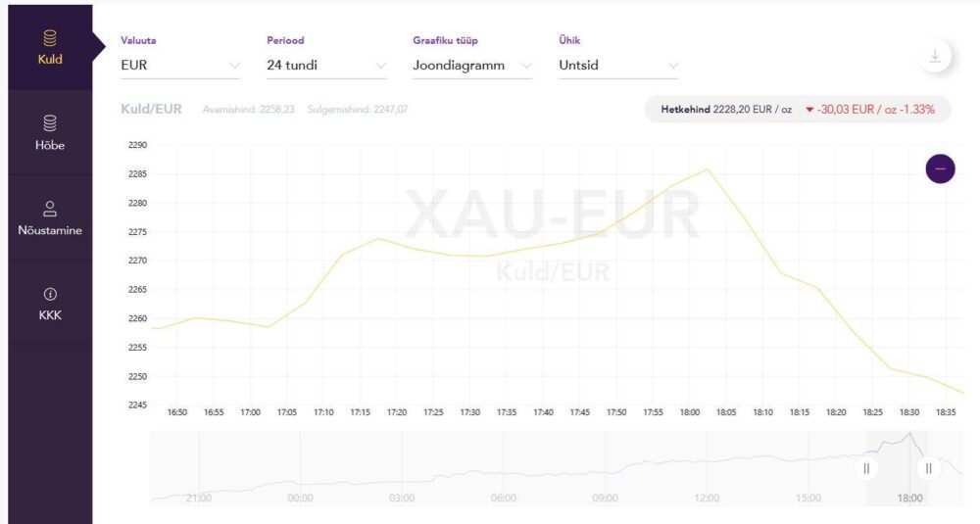The width and height of the screenshot is (980, 524).
Task: Click the Hetkehind price badge
Action: click(796, 110)
